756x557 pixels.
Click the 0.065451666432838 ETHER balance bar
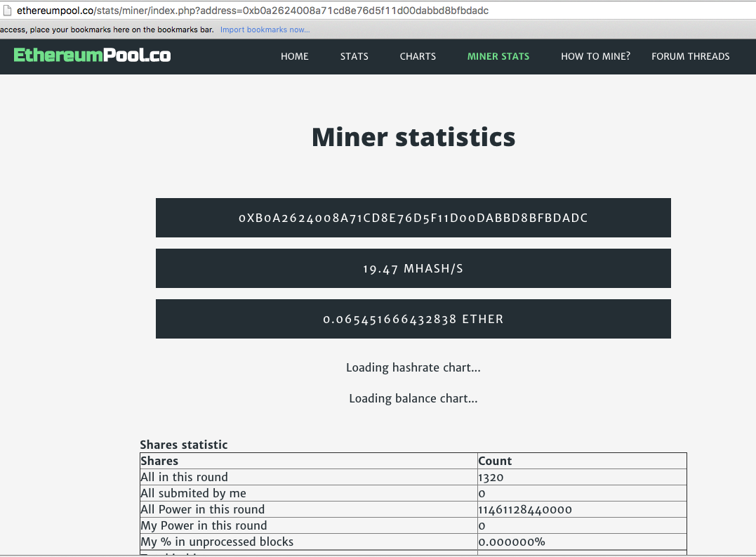[x=413, y=320]
